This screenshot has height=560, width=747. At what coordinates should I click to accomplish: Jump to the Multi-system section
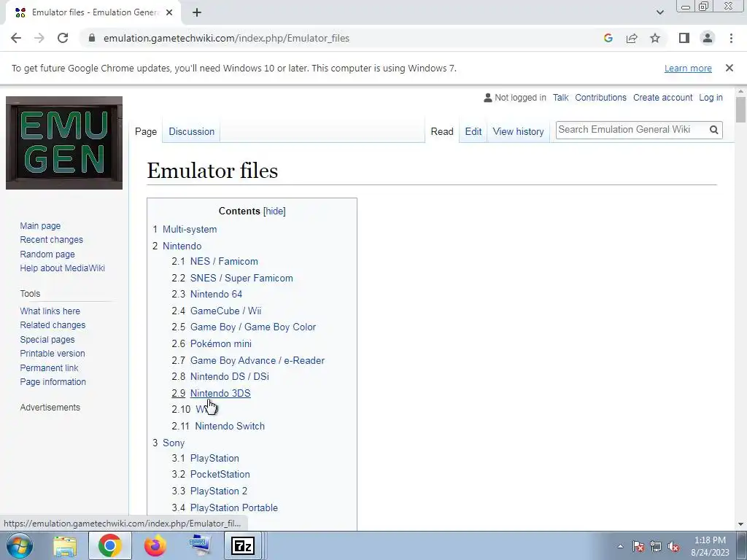(x=190, y=229)
